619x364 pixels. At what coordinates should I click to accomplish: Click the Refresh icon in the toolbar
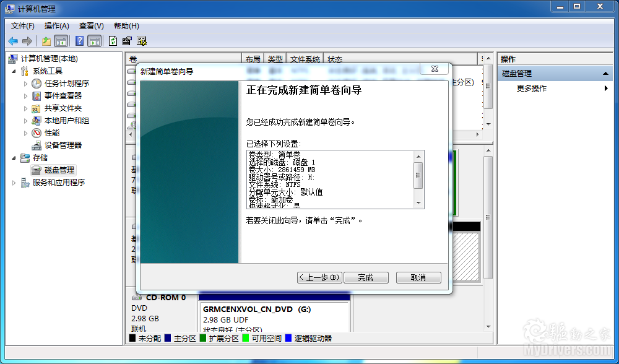[x=113, y=41]
